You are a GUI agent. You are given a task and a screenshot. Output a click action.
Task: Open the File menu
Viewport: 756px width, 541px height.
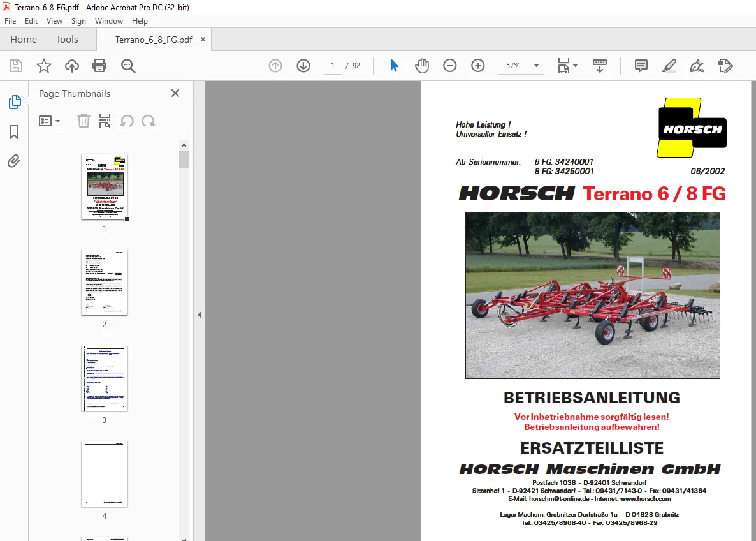pyautogui.click(x=10, y=21)
